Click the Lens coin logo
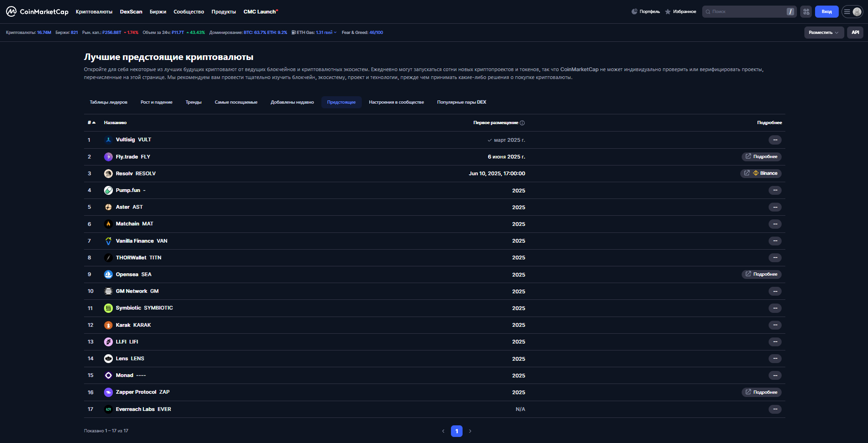The width and height of the screenshot is (868, 443). pyautogui.click(x=108, y=358)
